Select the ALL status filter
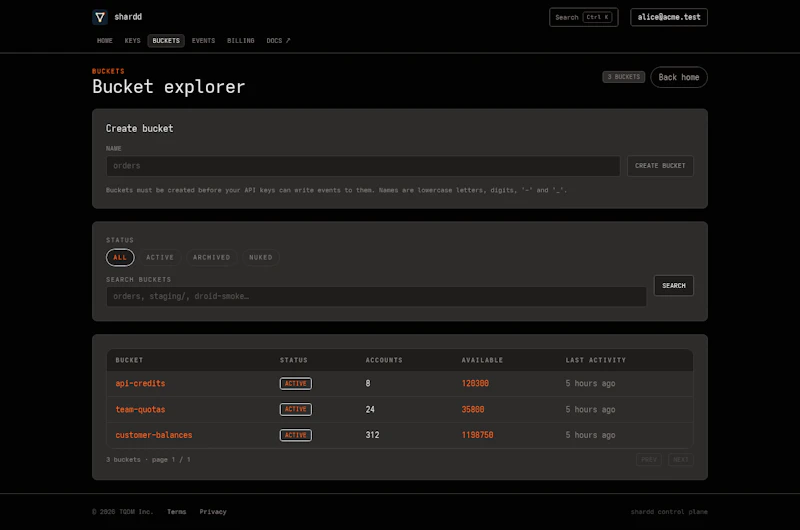This screenshot has width=800, height=530. [x=120, y=258]
